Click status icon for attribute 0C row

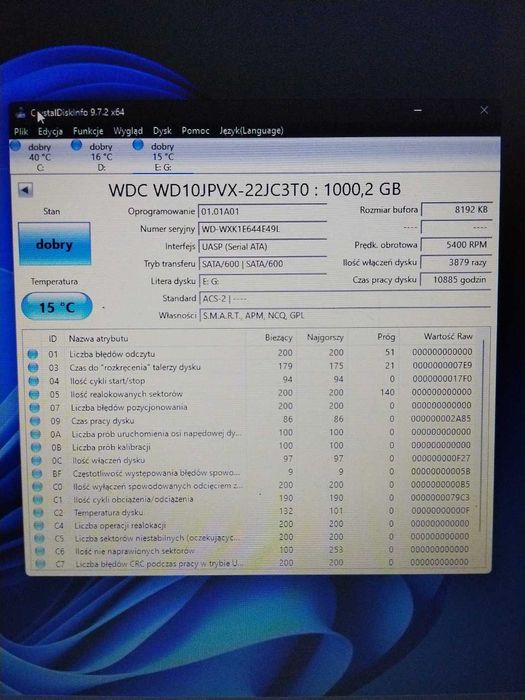(36, 460)
